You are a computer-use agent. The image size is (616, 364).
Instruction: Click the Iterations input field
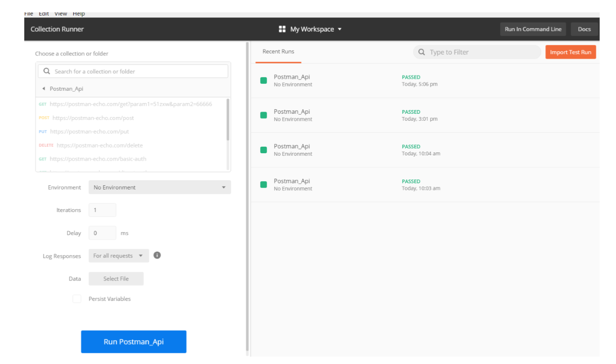click(x=102, y=210)
